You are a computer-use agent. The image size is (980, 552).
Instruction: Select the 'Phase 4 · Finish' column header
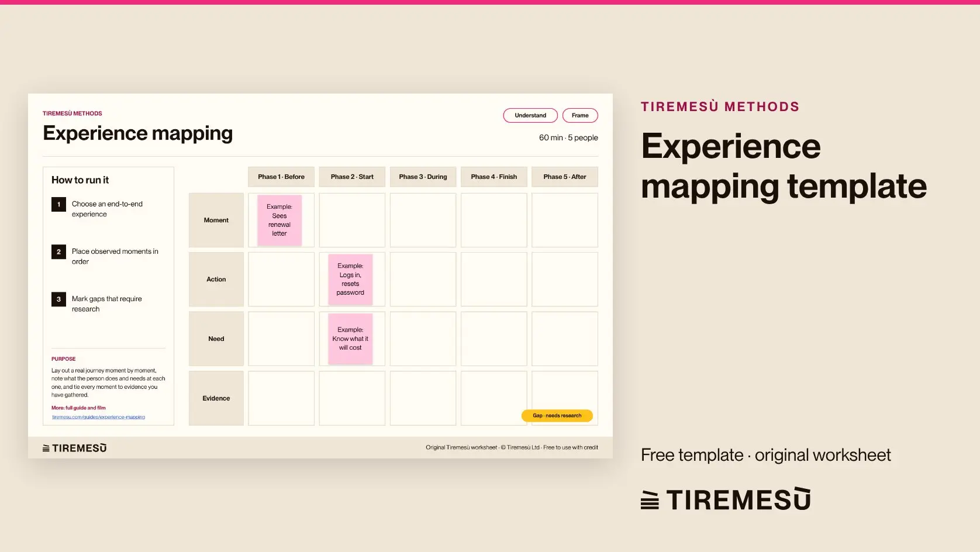tap(494, 177)
